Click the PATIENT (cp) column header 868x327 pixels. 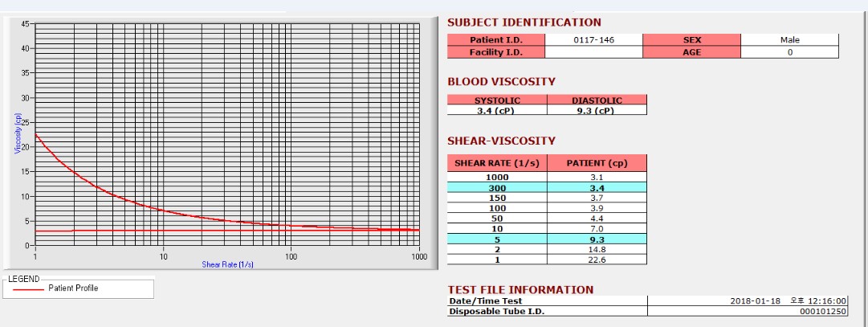pos(597,163)
